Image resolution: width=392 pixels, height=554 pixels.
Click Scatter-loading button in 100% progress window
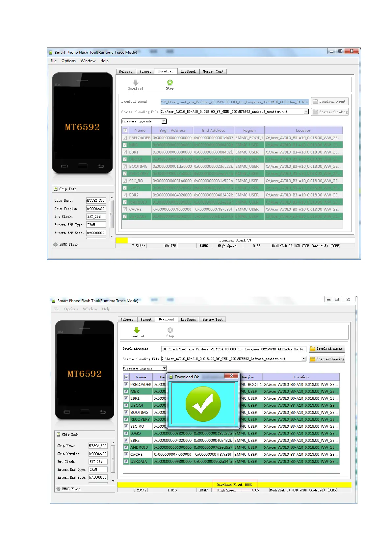(x=327, y=359)
